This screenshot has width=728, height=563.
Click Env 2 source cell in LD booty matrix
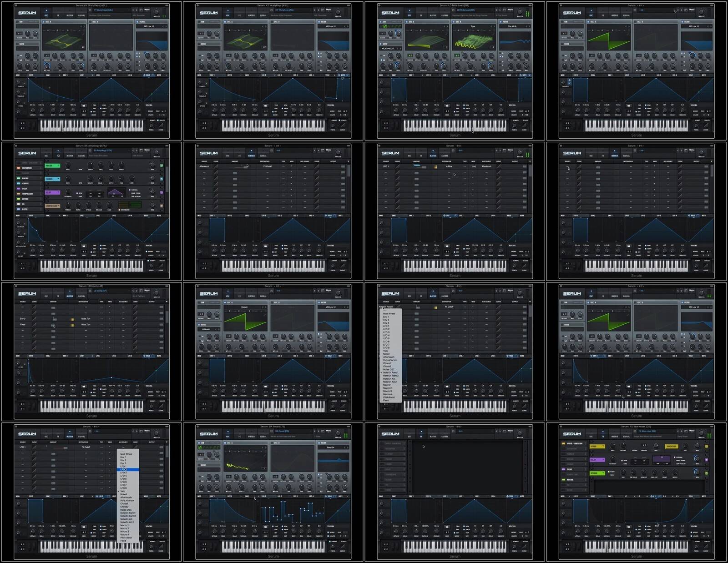23,319
